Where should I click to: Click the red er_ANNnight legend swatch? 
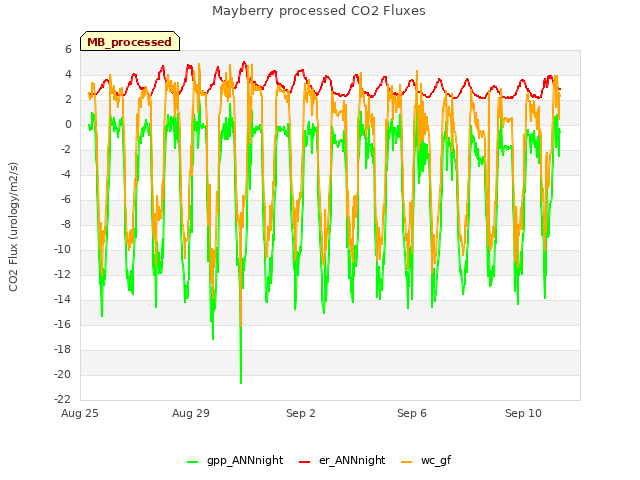(304, 462)
